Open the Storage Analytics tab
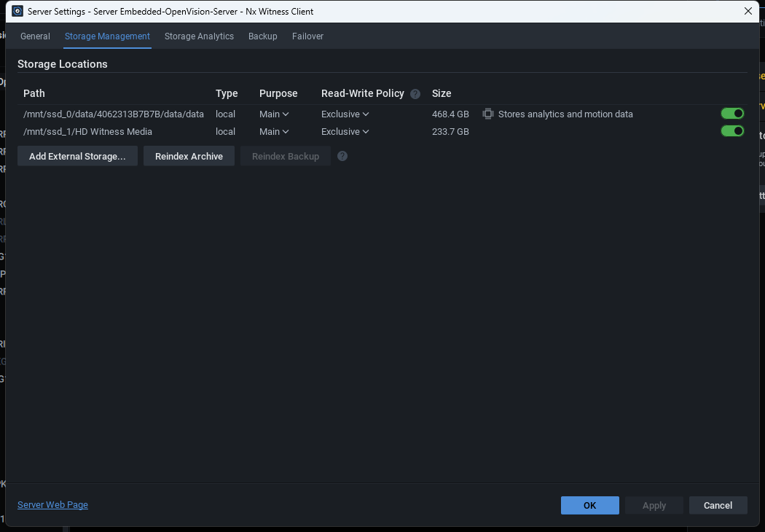Image resolution: width=765 pixels, height=532 pixels. tap(199, 36)
